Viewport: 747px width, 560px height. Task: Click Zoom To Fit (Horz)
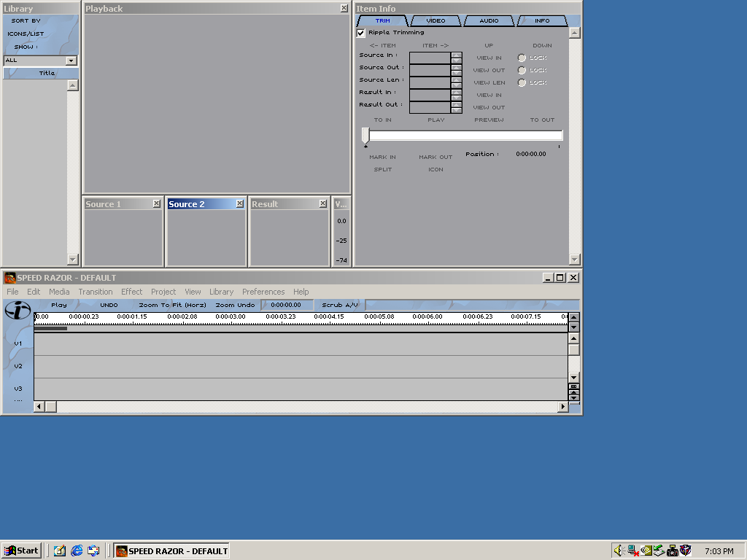coord(172,305)
